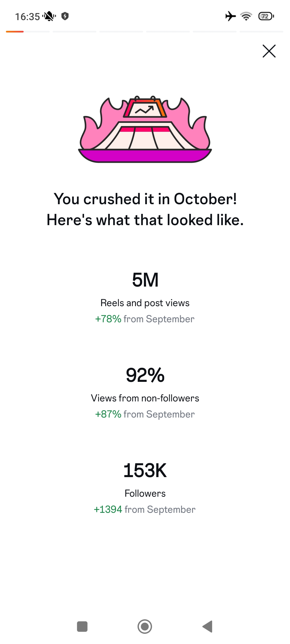Tap the battery level indicator

coord(266,16)
